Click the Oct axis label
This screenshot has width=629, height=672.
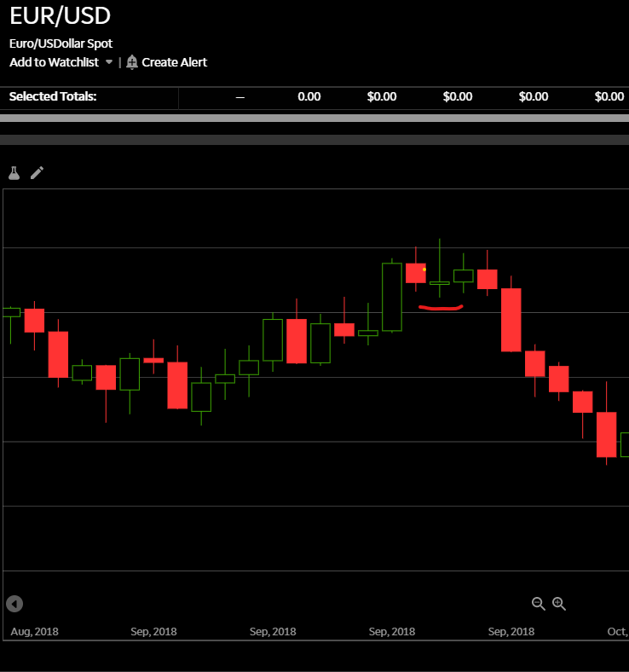click(618, 631)
